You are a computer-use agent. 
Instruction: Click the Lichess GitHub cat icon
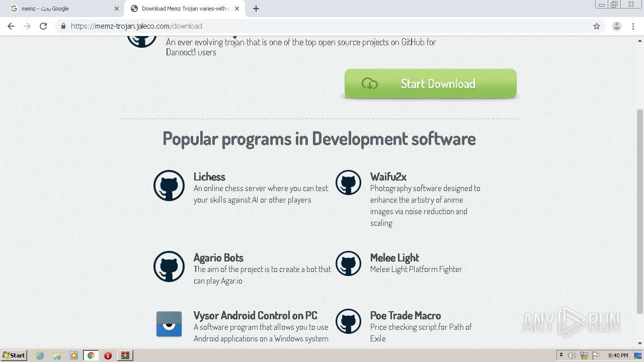tap(169, 186)
